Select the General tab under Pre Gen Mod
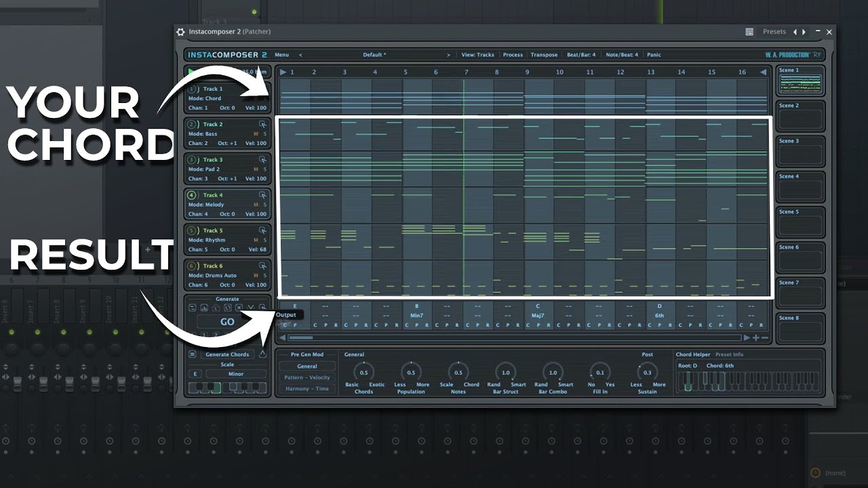The image size is (868, 488). (307, 366)
